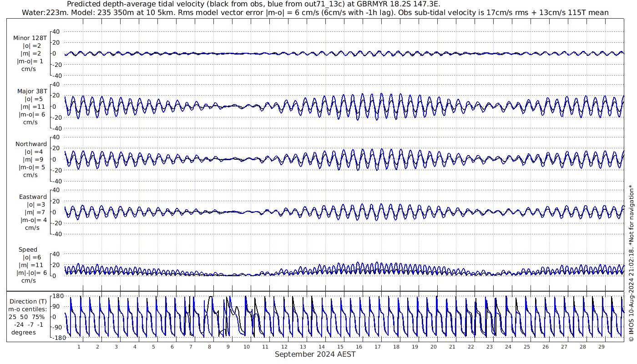Click the 'Obs sub-tidal velocity is 17cm/s rms' text
637x364 pixels.
[x=460, y=12]
